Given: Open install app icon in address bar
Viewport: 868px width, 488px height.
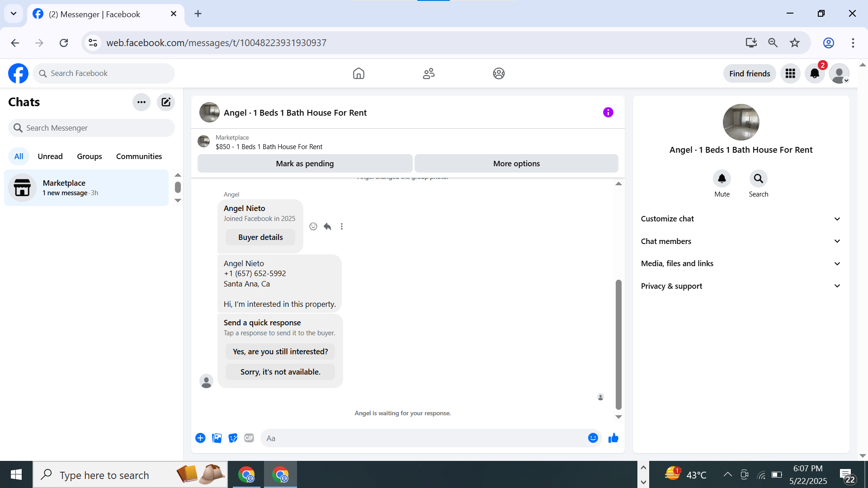Looking at the screenshot, I should coord(751,43).
